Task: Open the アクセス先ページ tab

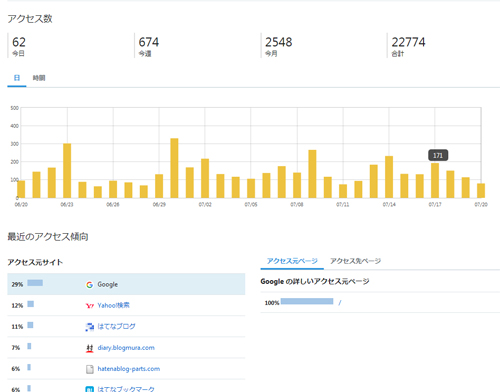Action: click(355, 261)
